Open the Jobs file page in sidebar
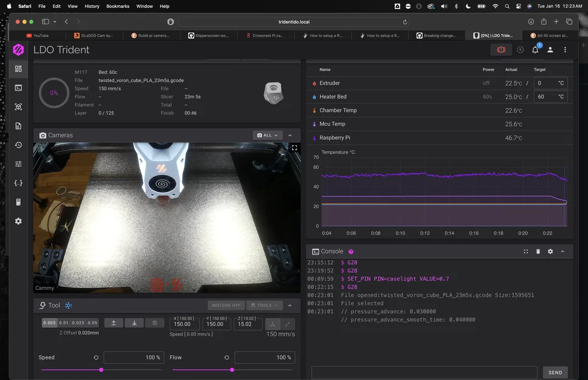588x380 pixels. pos(18,126)
